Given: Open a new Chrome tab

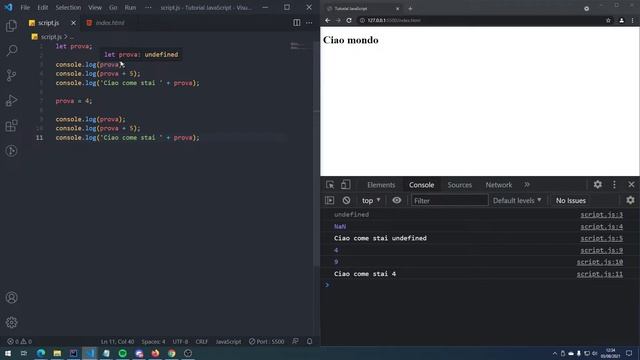Looking at the screenshot, I should tap(410, 9).
